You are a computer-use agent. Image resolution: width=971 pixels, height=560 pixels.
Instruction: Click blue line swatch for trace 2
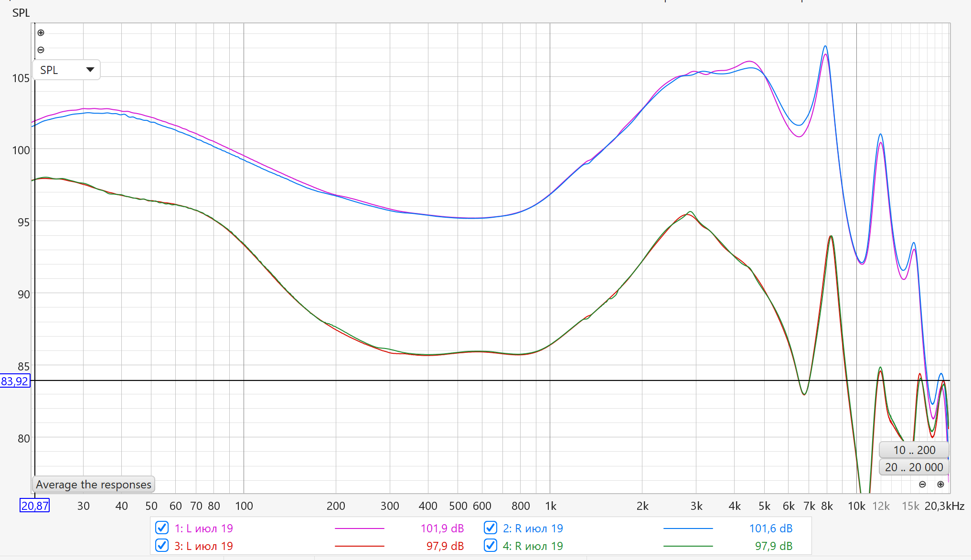pyautogui.click(x=688, y=528)
